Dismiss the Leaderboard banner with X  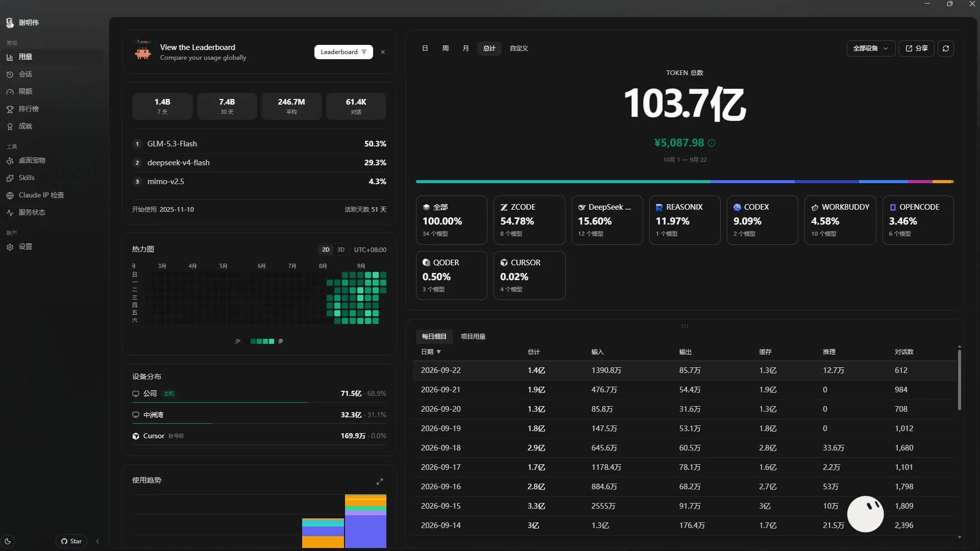[x=383, y=52]
